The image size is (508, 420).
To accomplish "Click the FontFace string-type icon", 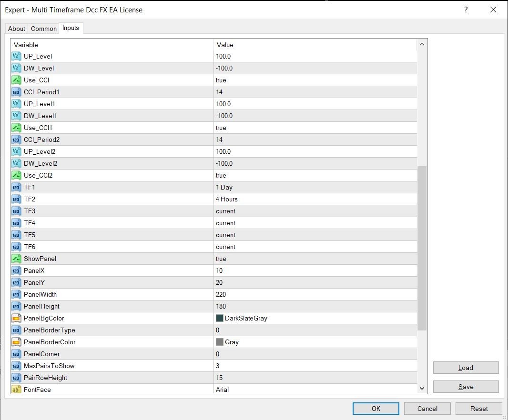I will (x=16, y=390).
